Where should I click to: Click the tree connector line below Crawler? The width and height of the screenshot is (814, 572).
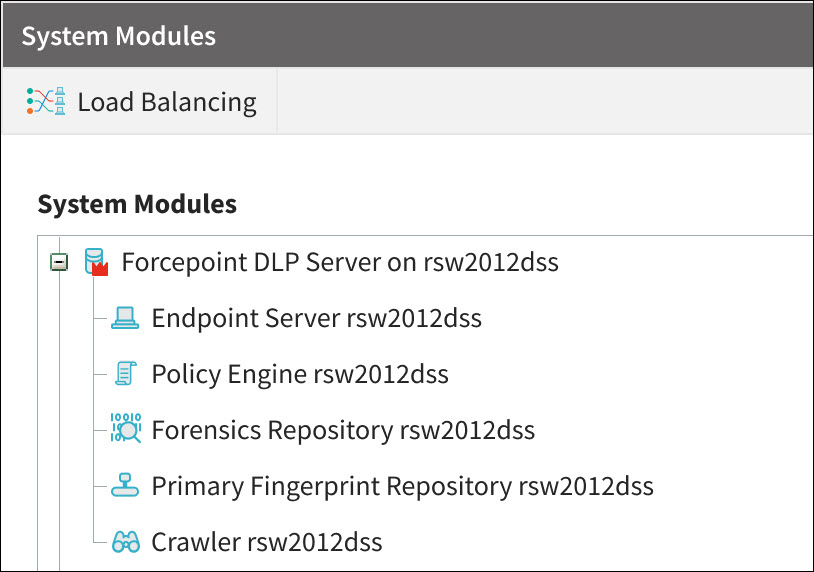coord(59,560)
